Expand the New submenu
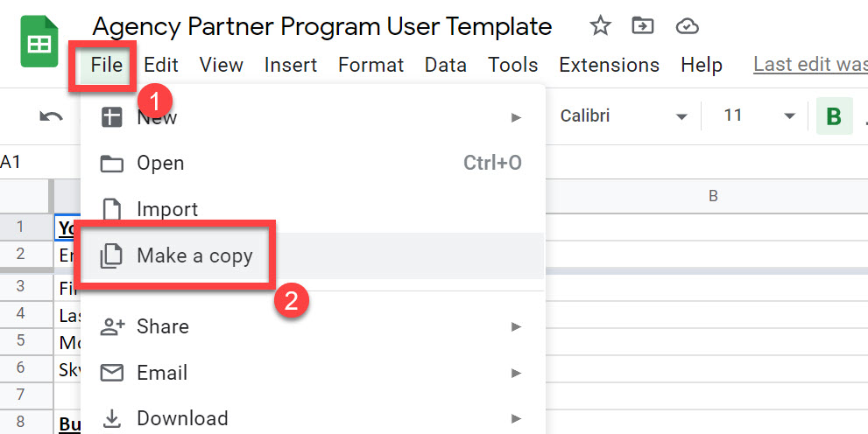 (313, 117)
